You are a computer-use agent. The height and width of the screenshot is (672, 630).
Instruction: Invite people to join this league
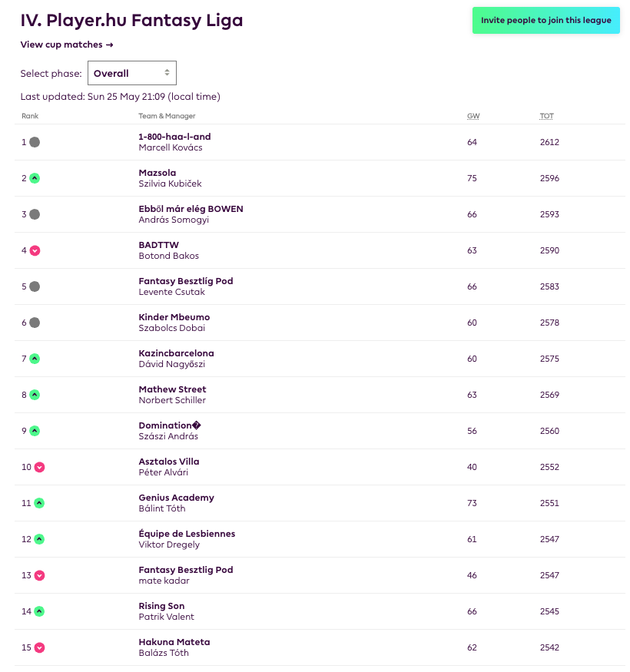[545, 21]
